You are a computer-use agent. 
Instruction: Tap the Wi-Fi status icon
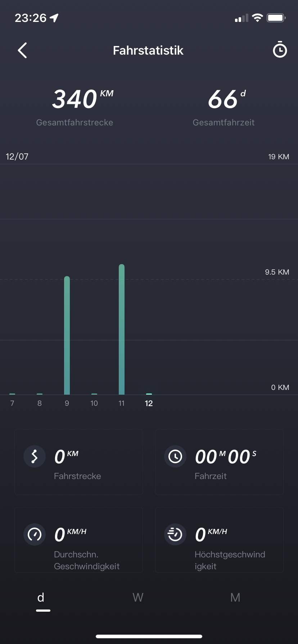[257, 18]
